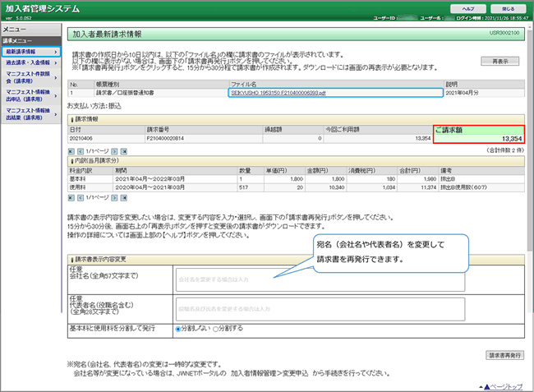Click the 請求書再発行 reissue button

point(504,356)
